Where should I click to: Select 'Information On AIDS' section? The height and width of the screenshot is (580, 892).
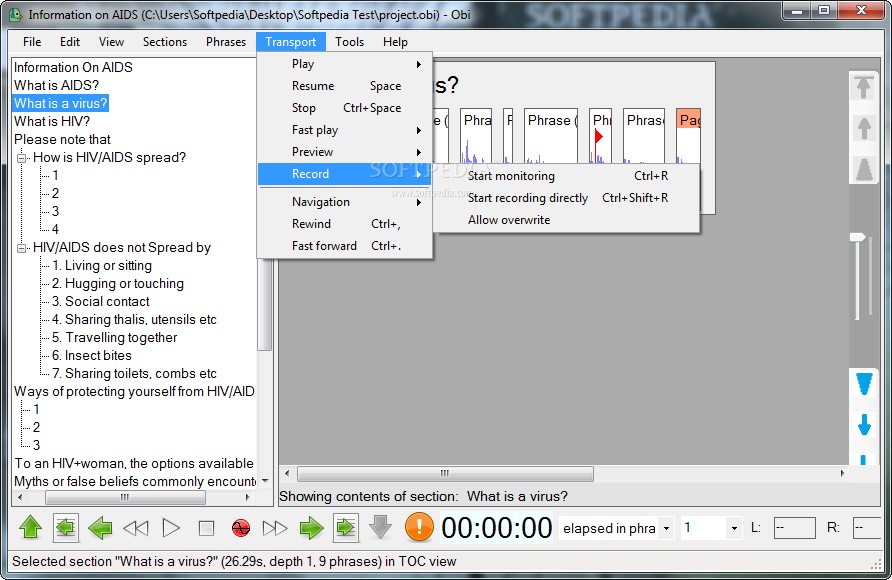(x=73, y=67)
